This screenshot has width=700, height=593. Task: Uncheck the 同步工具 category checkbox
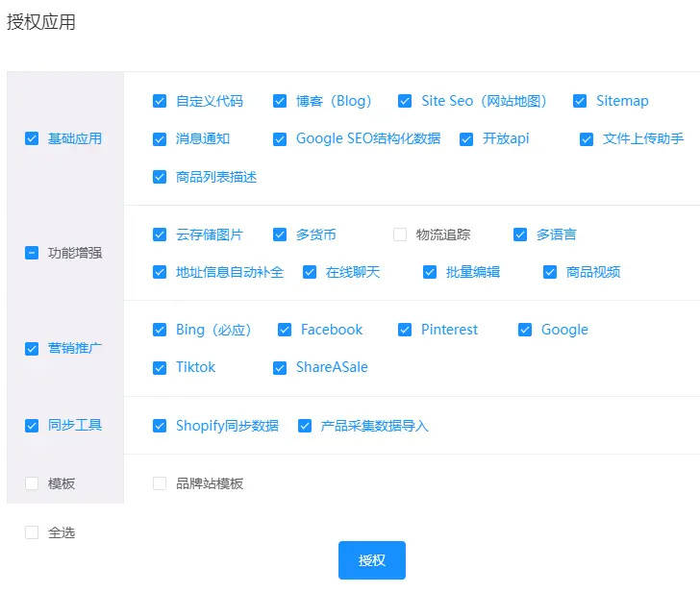point(32,425)
